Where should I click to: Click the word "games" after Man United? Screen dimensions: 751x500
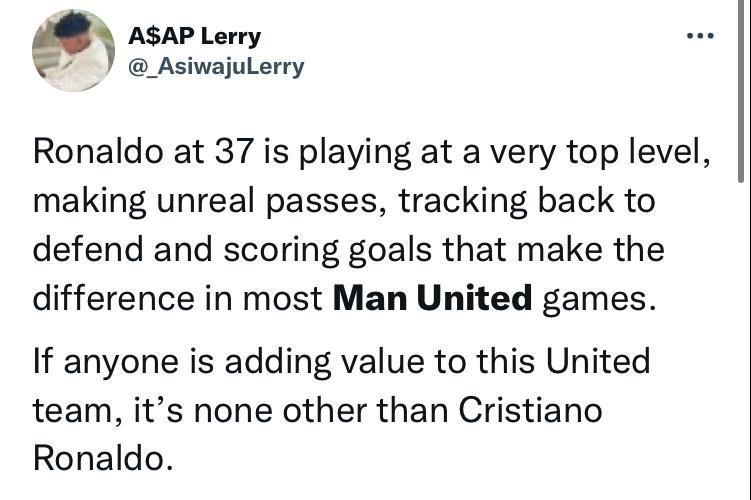point(600,298)
